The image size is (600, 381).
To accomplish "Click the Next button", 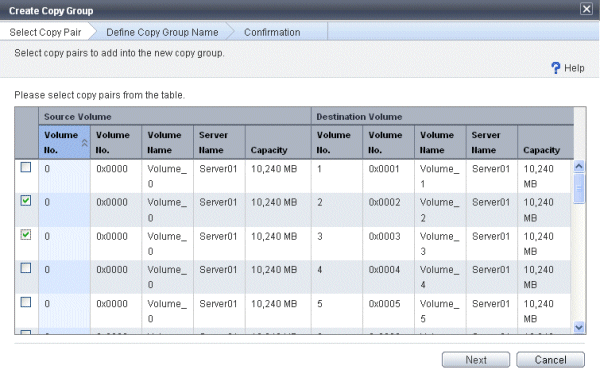I will point(476,360).
